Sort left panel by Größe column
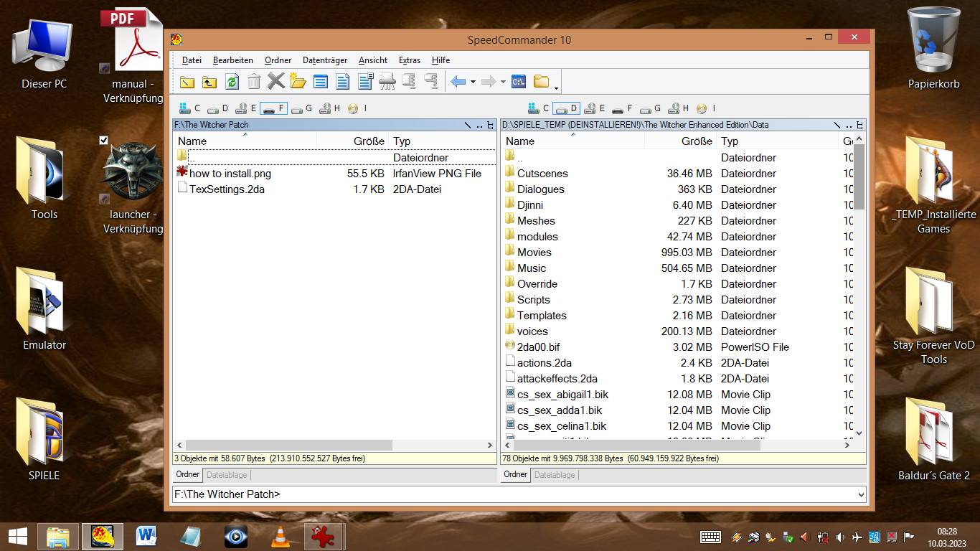980x551 pixels. point(352,141)
